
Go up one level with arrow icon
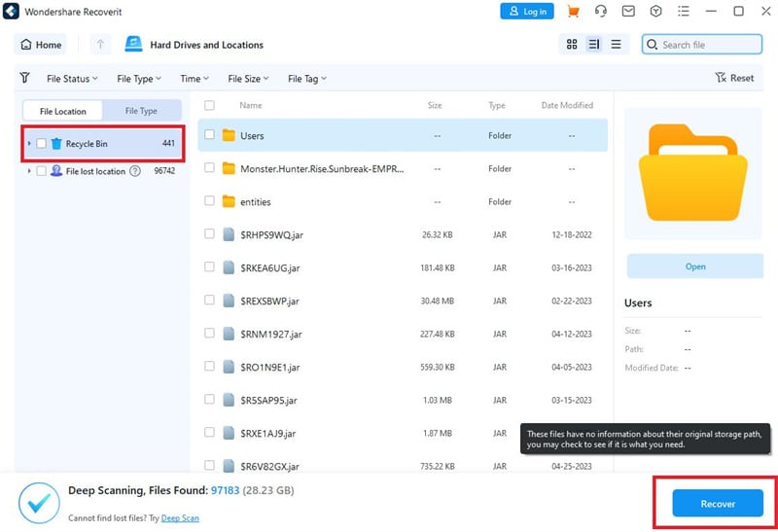point(100,45)
